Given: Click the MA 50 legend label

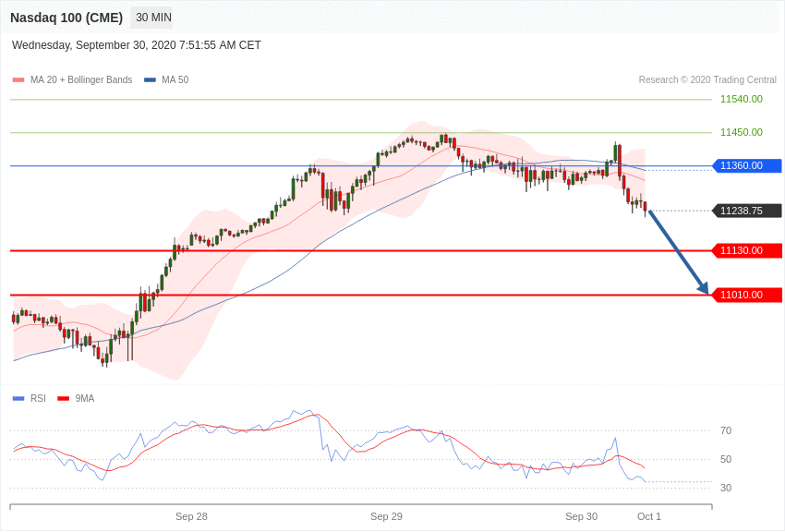Looking at the screenshot, I should pos(175,79).
